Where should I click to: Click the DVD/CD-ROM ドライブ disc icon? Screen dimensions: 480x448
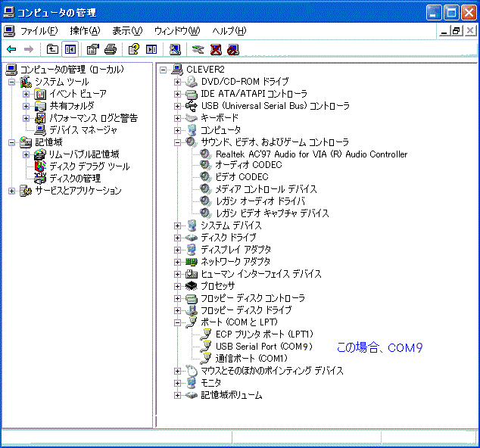[192, 82]
